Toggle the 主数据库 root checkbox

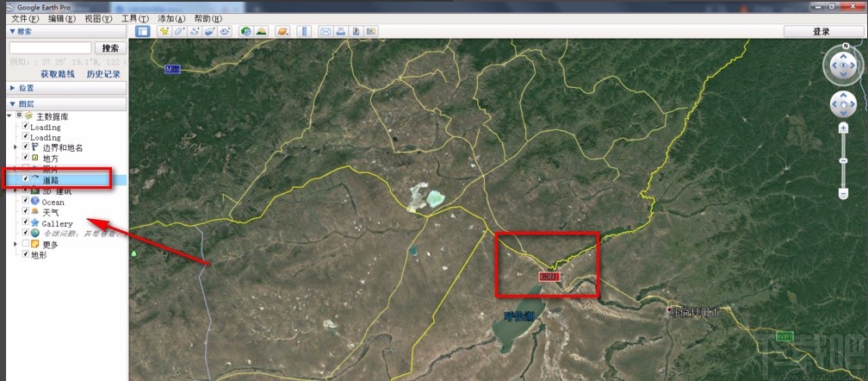[x=19, y=116]
